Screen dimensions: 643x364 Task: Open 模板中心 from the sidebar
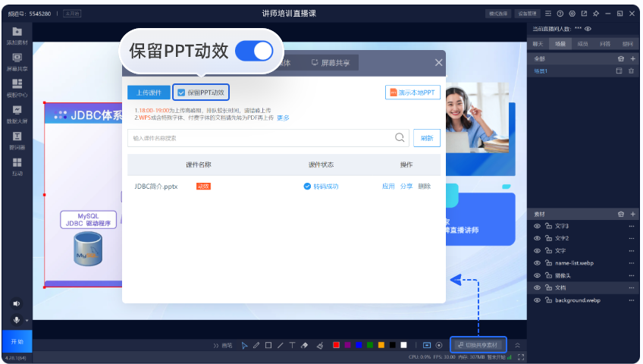[17, 87]
